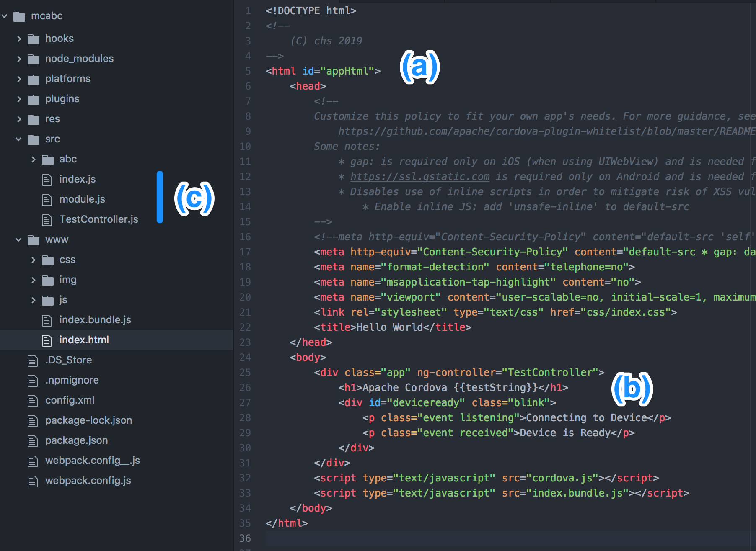Viewport: 756px width, 551px height.
Task: Click the file icon beside TestController.js
Action: (47, 219)
